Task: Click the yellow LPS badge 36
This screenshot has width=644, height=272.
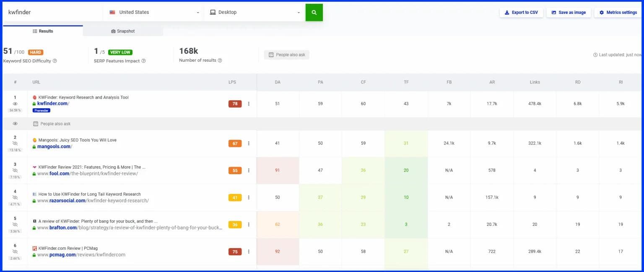Action: [x=235, y=225]
